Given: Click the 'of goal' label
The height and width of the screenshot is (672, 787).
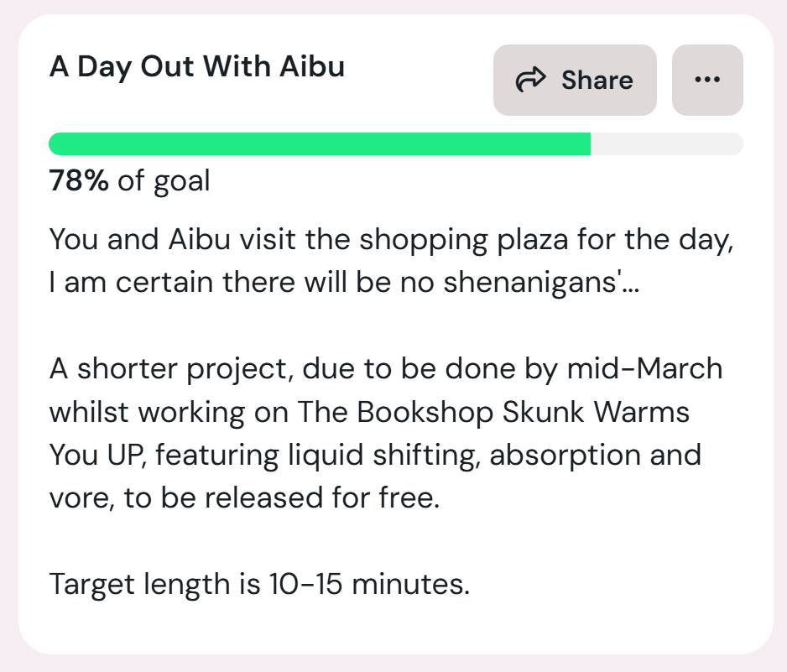Looking at the screenshot, I should tap(164, 180).
